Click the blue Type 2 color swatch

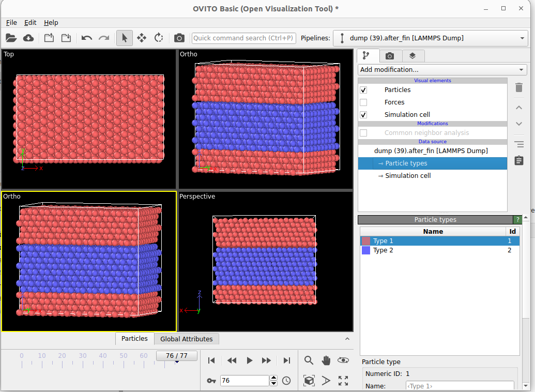366,250
